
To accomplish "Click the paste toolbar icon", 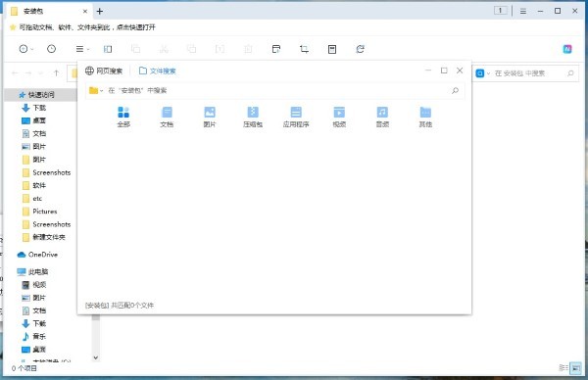I will pyautogui.click(x=192, y=49).
